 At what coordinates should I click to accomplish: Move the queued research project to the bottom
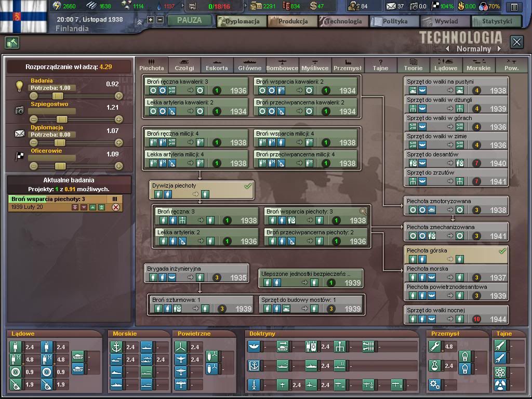point(75,207)
